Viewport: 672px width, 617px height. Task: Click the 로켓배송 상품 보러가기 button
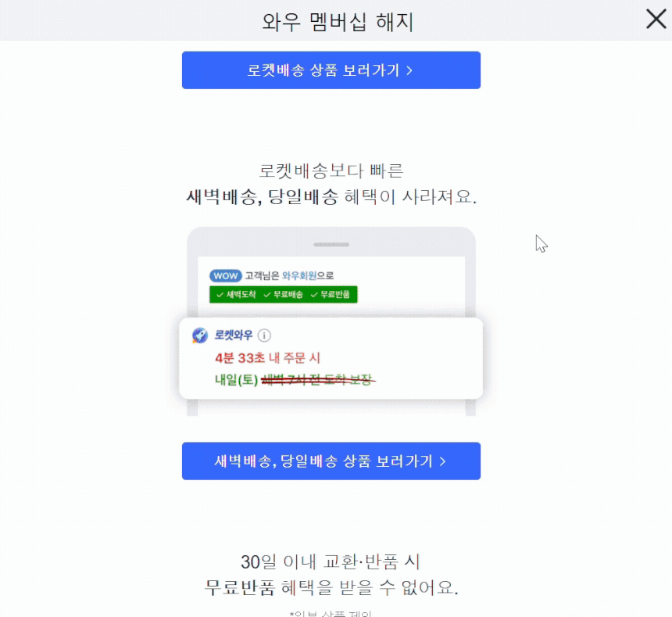click(x=331, y=70)
